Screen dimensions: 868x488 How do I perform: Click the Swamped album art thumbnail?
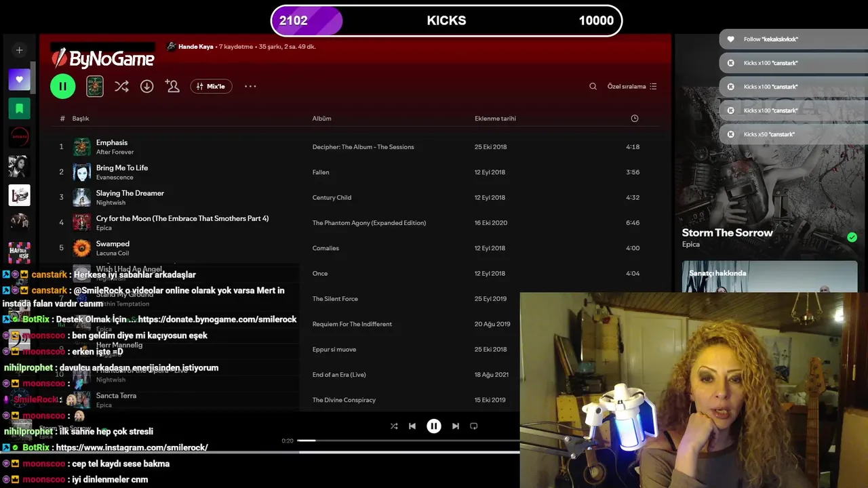point(82,248)
